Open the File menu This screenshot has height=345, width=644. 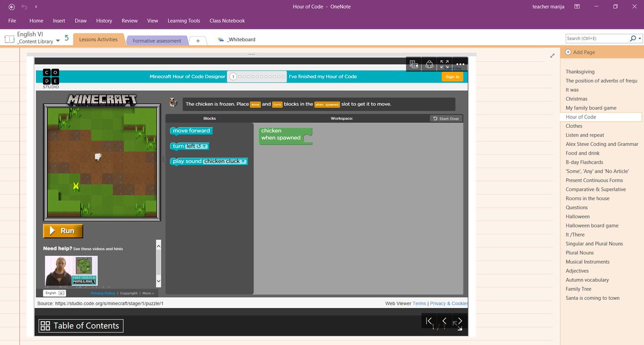tap(12, 20)
